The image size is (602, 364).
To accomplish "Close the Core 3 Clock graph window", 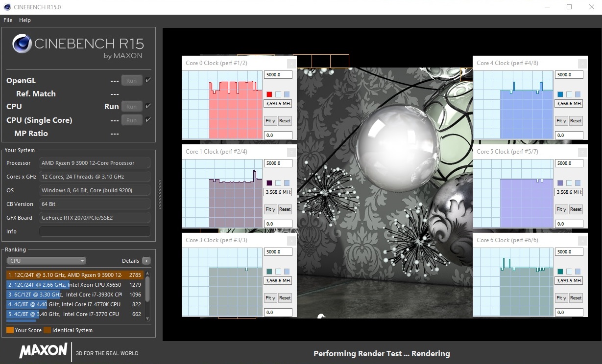I will coord(291,240).
